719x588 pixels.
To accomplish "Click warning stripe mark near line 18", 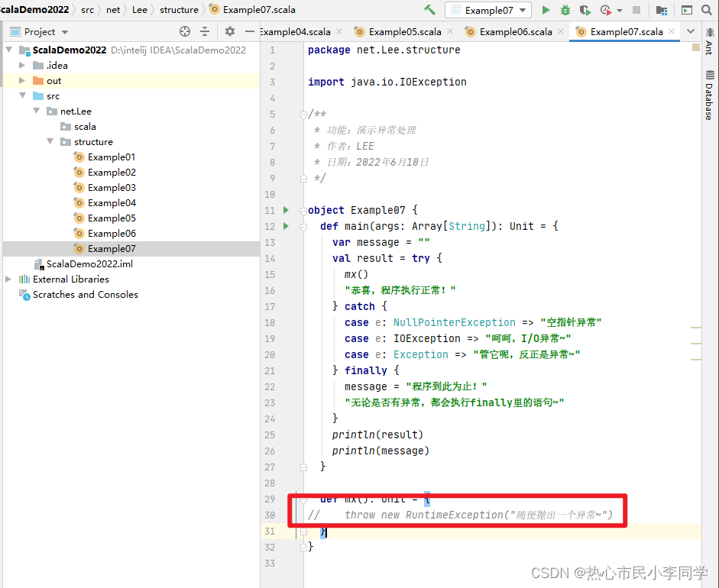I will pos(695,328).
